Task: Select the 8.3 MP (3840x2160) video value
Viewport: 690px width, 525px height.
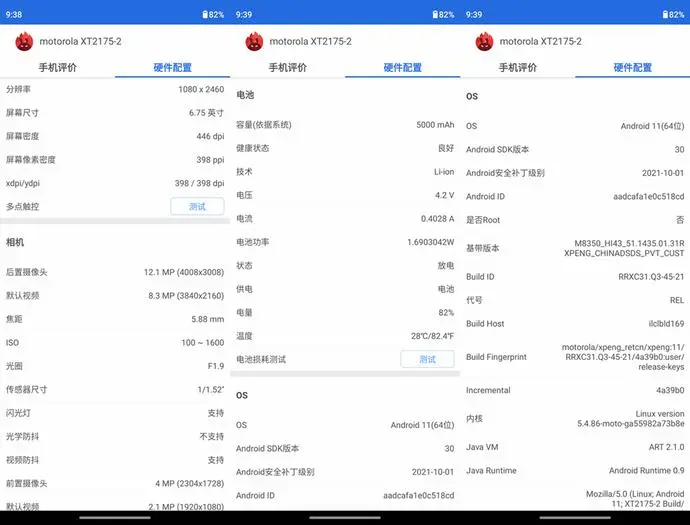Action: point(186,295)
